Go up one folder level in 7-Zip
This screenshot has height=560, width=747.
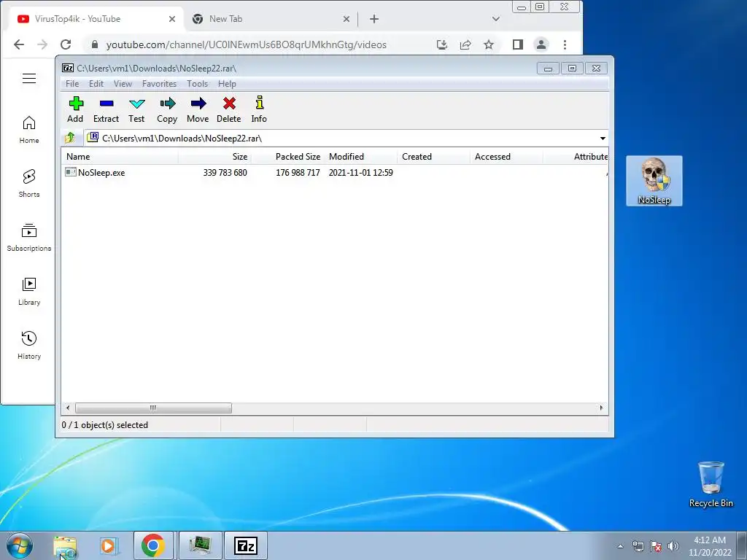pos(70,138)
